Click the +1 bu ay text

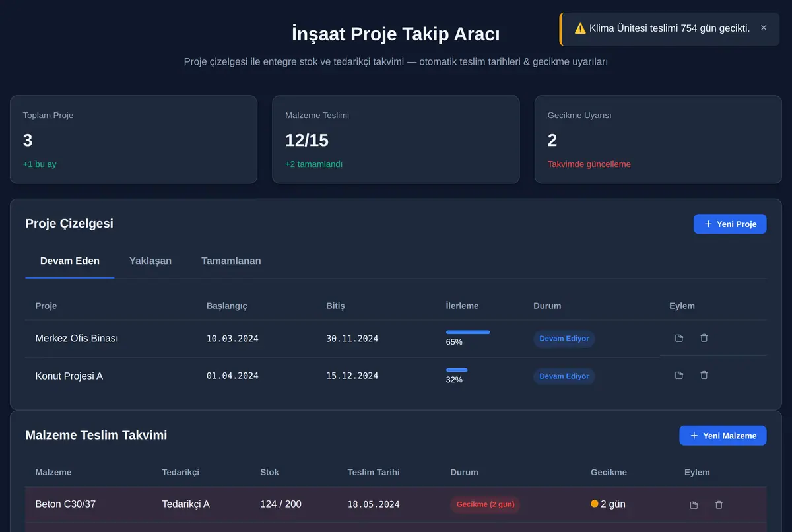[x=40, y=164]
